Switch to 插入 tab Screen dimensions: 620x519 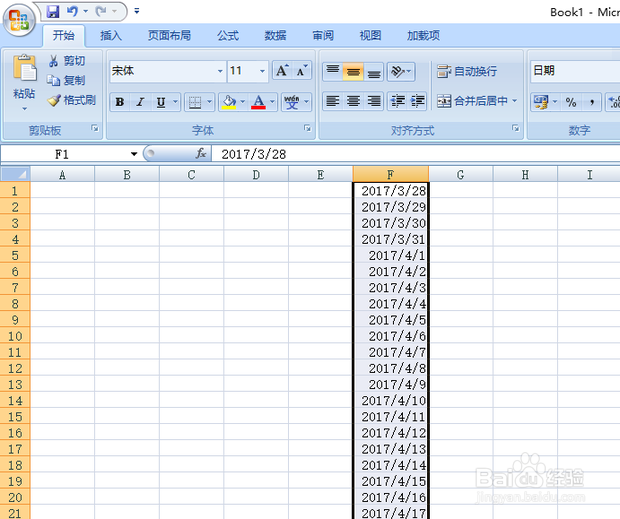[x=111, y=36]
